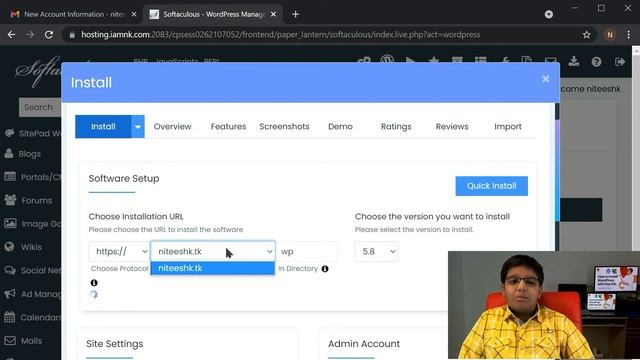Expand the Install button dropdown arrow

point(138,127)
